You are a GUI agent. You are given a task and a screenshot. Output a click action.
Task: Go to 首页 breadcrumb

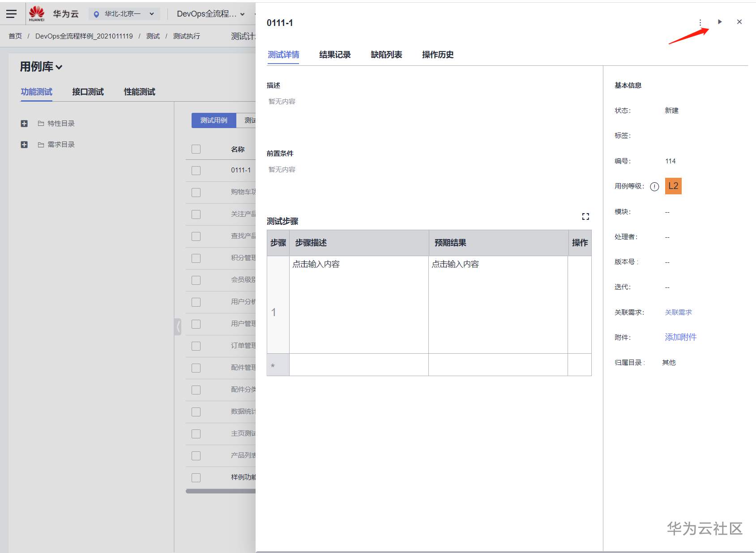[15, 36]
